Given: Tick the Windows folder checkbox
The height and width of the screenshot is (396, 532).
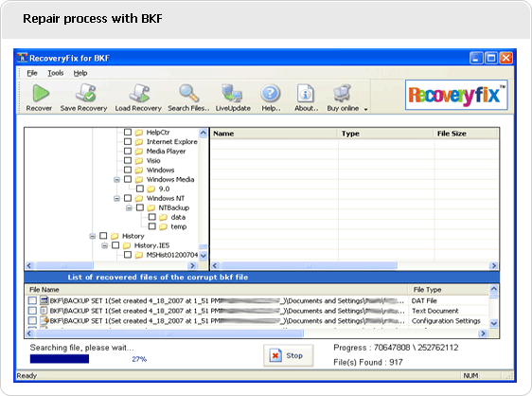Looking at the screenshot, I should [128, 170].
